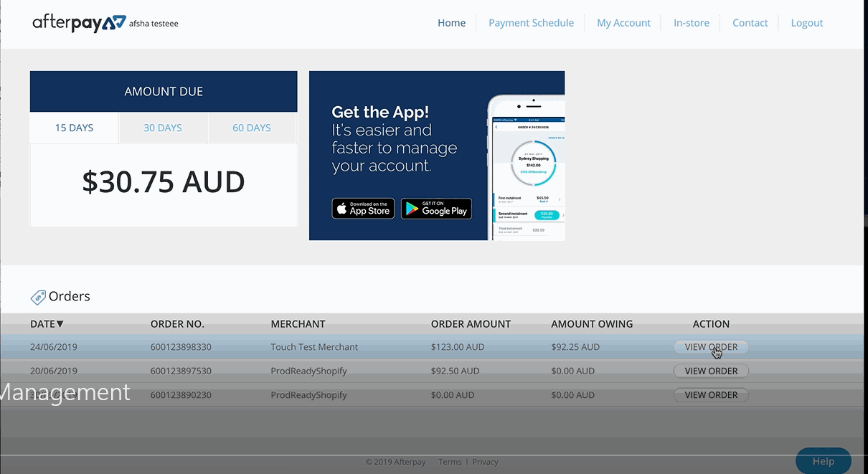Click $92.50 AUD order amount
The height and width of the screenshot is (474, 868).
pyautogui.click(x=455, y=371)
